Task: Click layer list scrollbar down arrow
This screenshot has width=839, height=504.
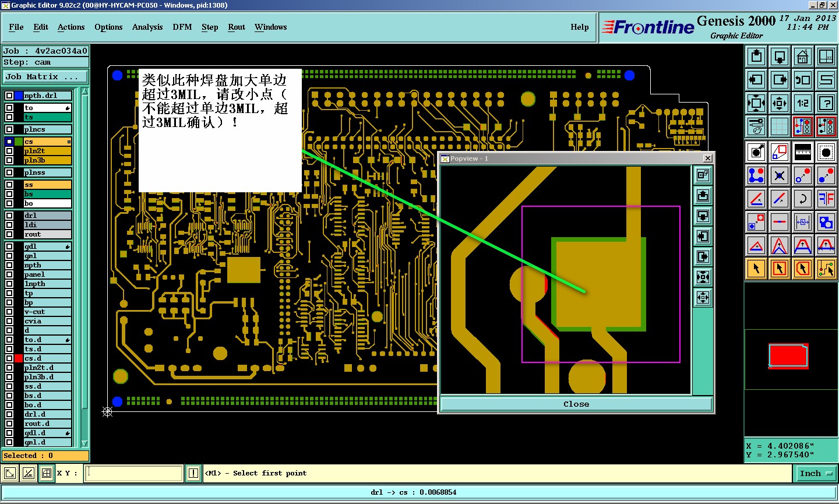Action: click(x=84, y=444)
